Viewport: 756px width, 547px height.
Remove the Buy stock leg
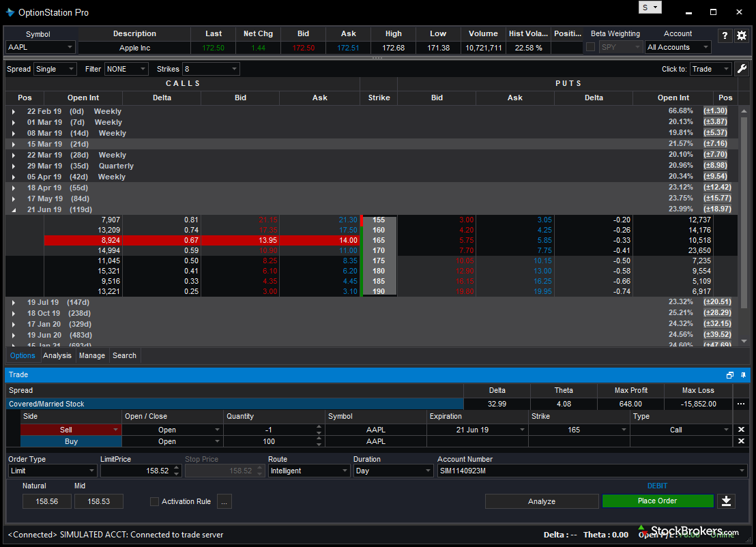point(741,441)
